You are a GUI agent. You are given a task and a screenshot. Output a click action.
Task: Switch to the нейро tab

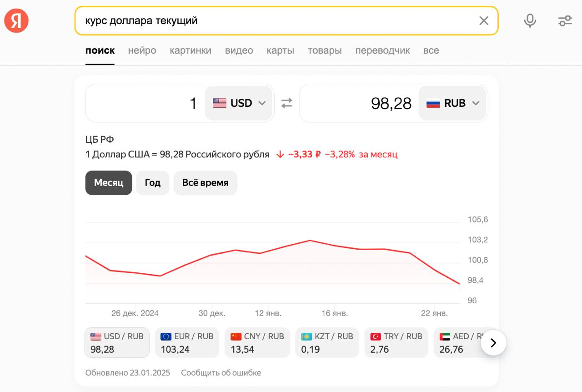click(142, 50)
